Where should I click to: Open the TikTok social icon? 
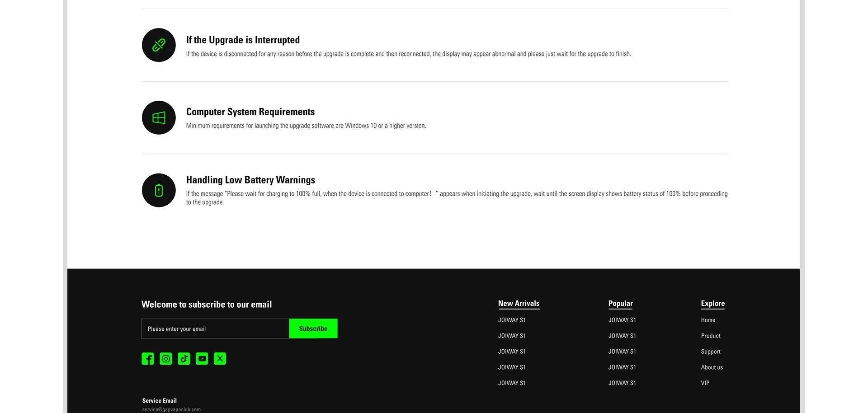point(184,359)
